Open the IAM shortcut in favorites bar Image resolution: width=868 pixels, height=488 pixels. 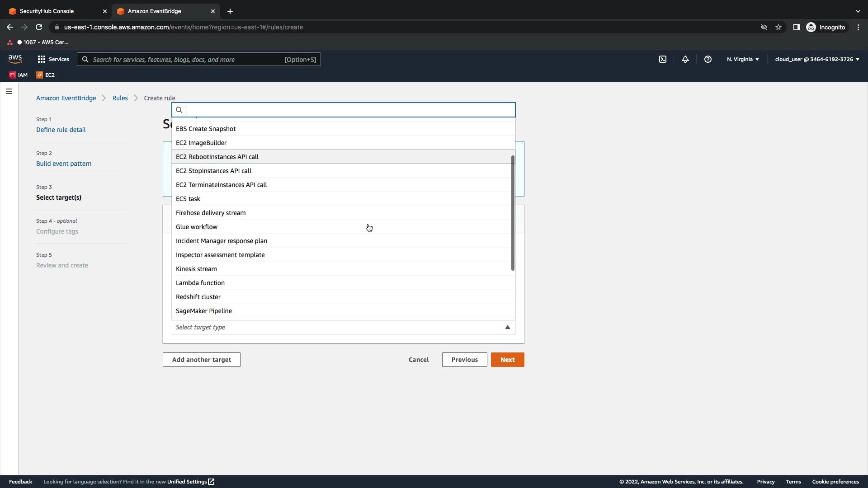pyautogui.click(x=19, y=75)
